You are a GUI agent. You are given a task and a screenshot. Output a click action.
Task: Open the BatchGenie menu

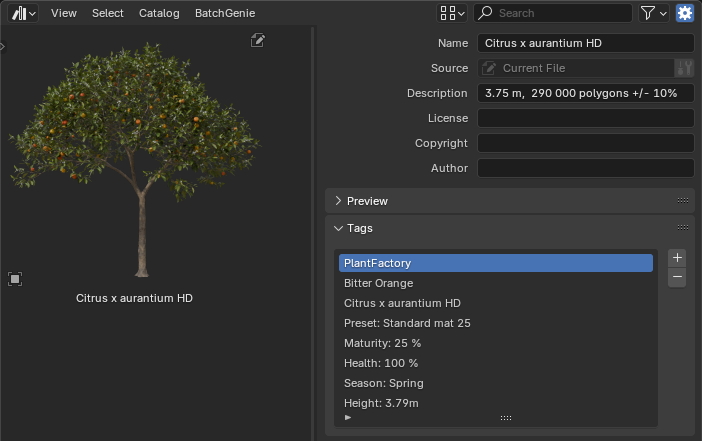(x=225, y=13)
